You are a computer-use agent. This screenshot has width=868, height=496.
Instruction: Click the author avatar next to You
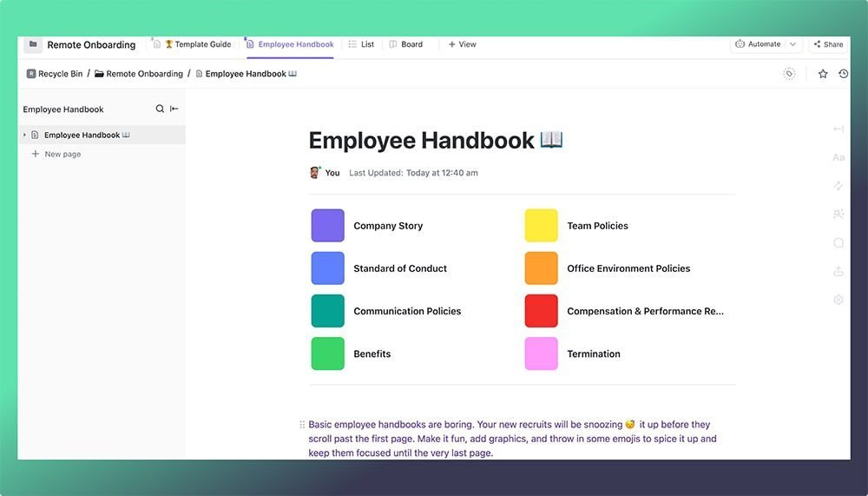(x=315, y=172)
